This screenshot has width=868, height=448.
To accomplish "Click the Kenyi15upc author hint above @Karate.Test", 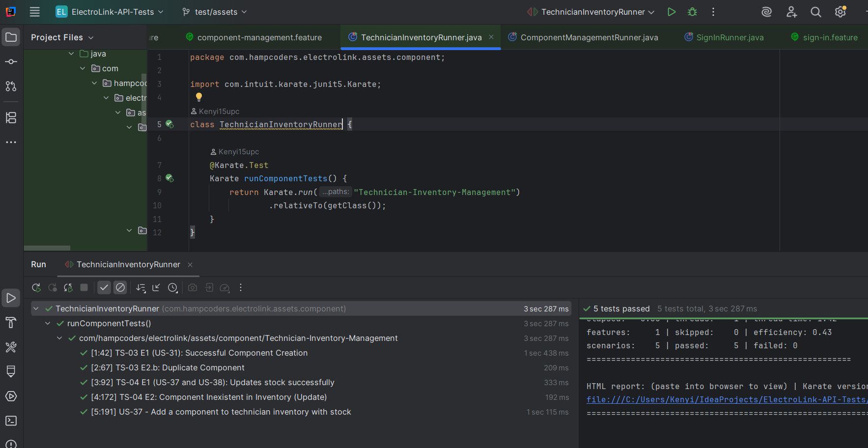I will coord(235,152).
